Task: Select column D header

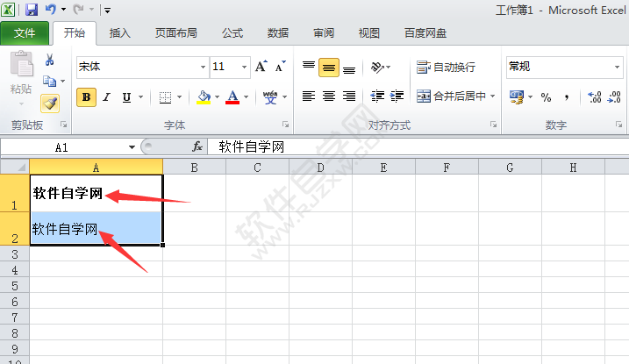Action: (320, 168)
